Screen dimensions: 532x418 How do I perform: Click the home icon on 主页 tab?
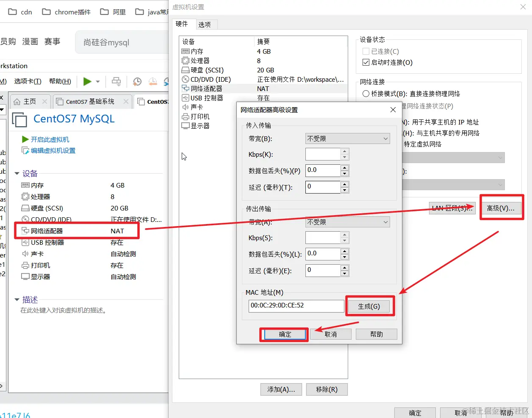point(17,102)
